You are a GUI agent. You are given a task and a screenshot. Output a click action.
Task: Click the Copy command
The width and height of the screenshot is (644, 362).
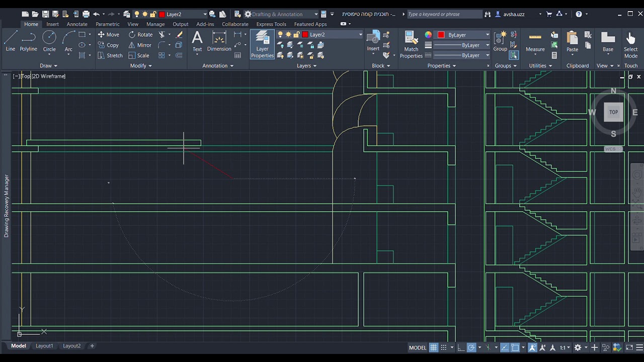click(x=108, y=45)
